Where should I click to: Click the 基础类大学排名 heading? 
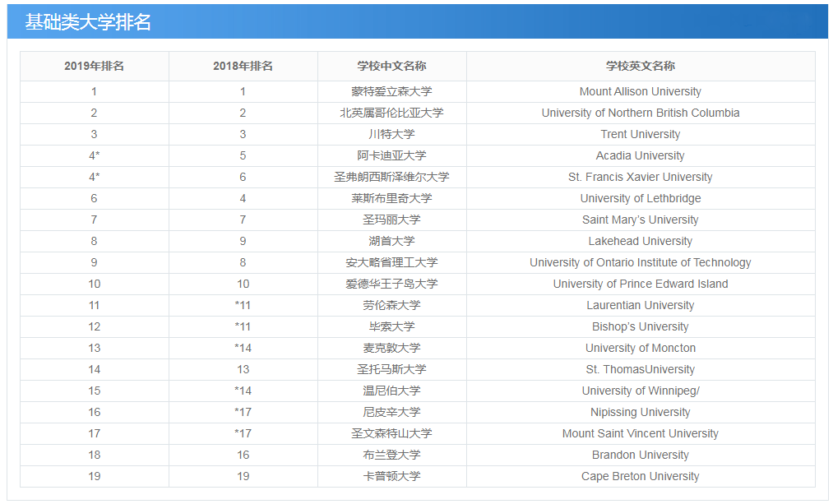point(88,21)
